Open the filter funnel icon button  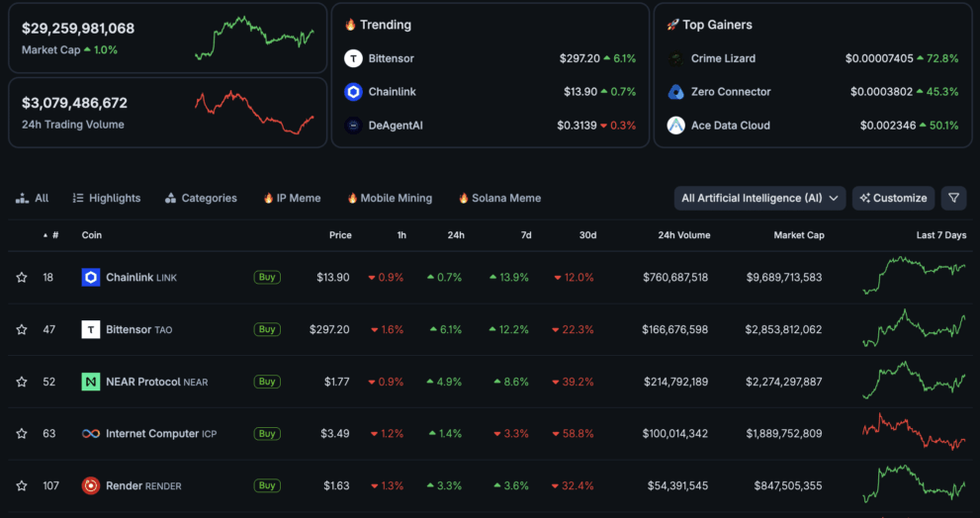point(953,198)
